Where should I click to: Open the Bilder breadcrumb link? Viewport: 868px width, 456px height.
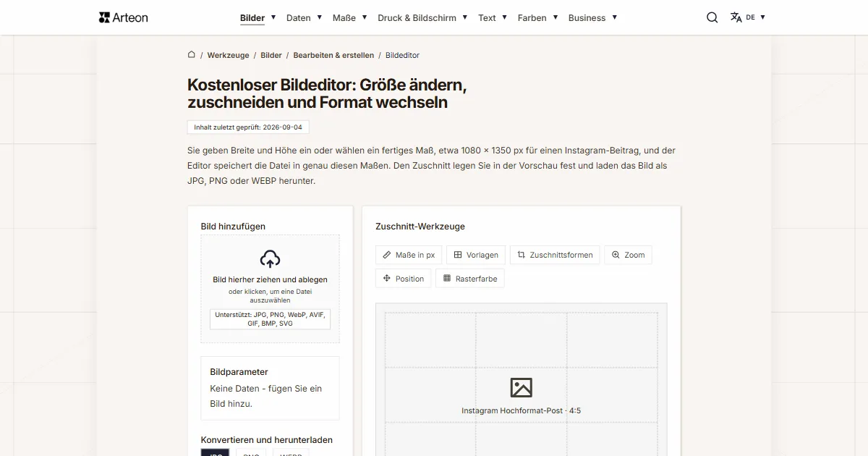coord(271,55)
